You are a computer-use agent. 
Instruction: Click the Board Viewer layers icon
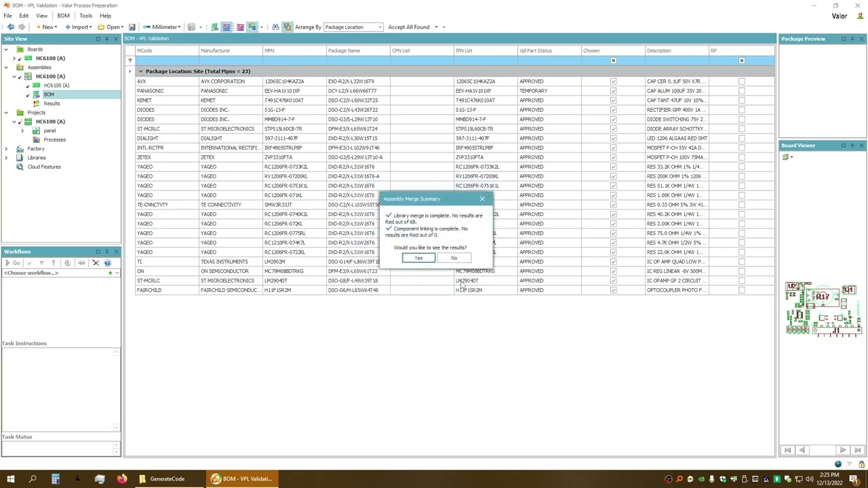coord(785,157)
